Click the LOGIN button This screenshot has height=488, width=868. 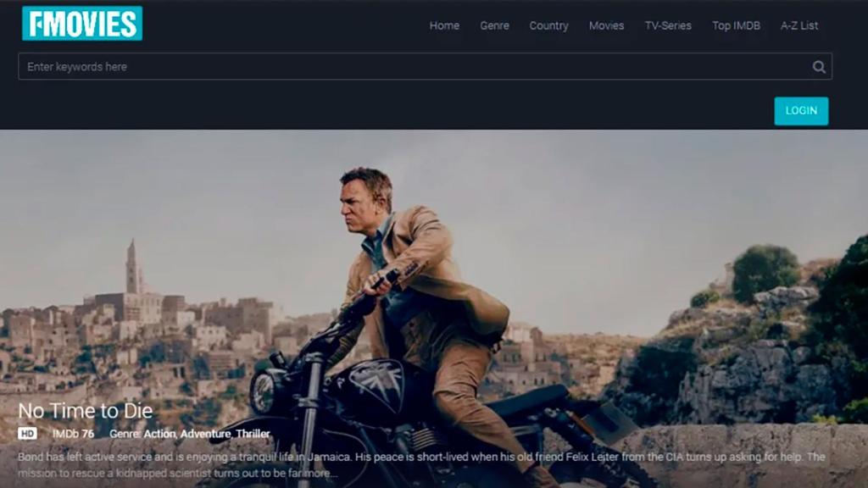click(800, 111)
